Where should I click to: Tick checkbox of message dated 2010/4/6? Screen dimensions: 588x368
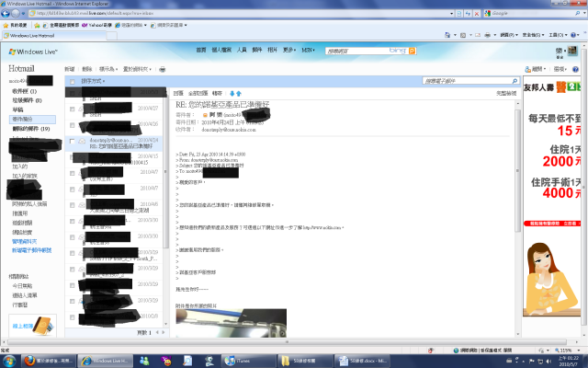coord(73,205)
